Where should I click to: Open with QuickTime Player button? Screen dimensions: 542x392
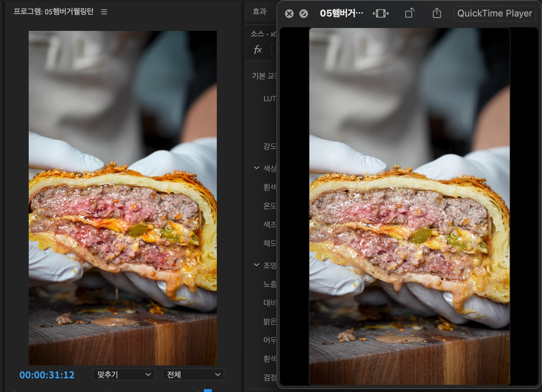point(495,13)
